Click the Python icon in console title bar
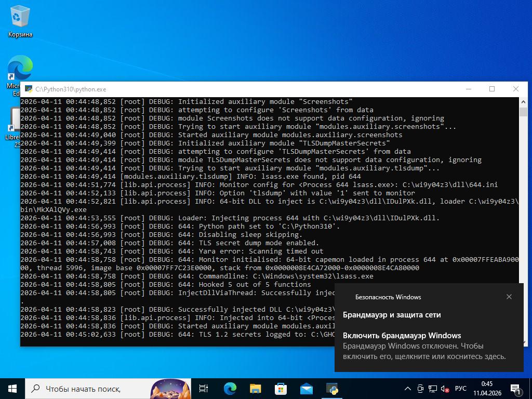Viewport: 532px width, 399px height. coord(28,89)
